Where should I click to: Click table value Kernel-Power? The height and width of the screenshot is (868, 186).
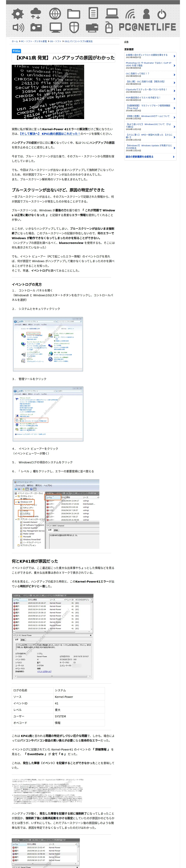pyautogui.click(x=79, y=697)
